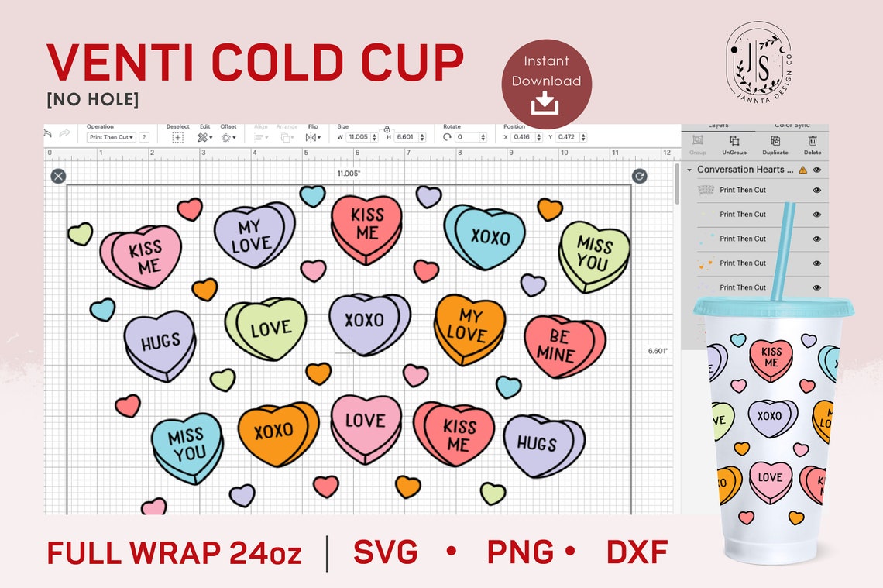The height and width of the screenshot is (588, 883).
Task: Open the Layers tab
Action: tap(719, 125)
